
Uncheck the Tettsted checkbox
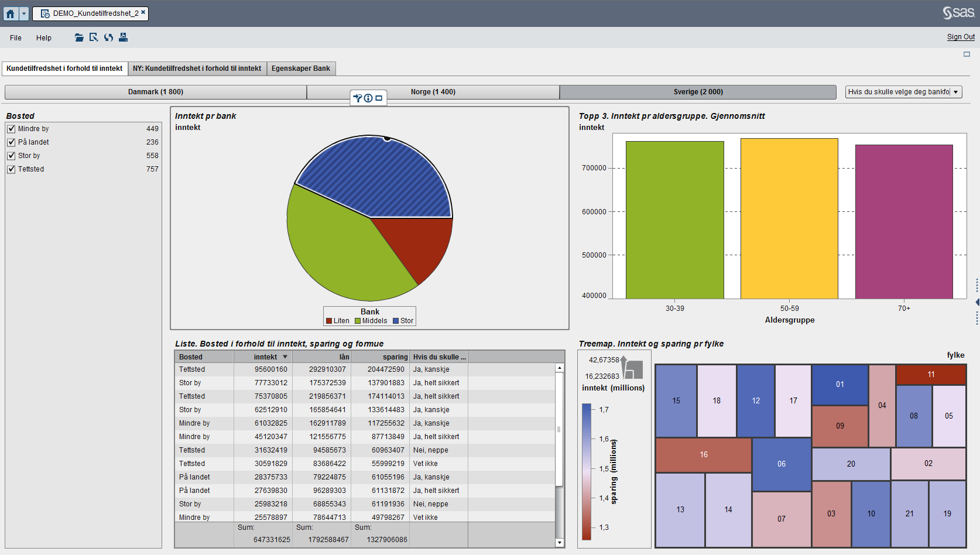(11, 169)
